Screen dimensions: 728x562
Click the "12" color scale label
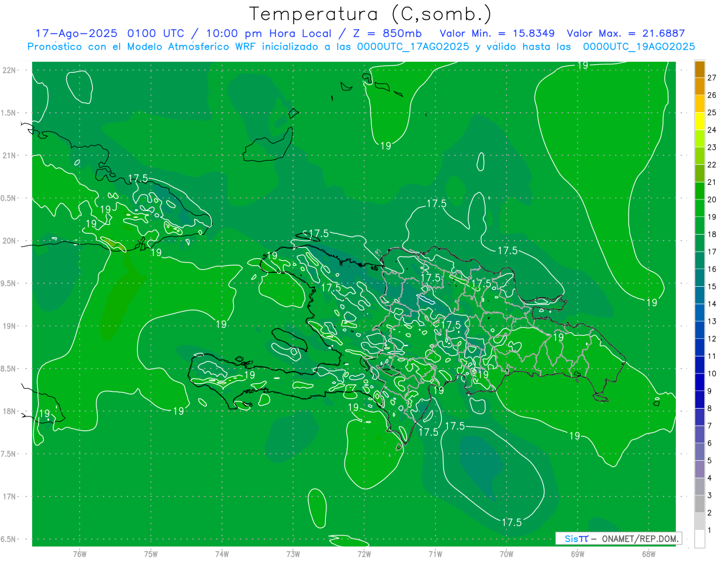pos(712,339)
